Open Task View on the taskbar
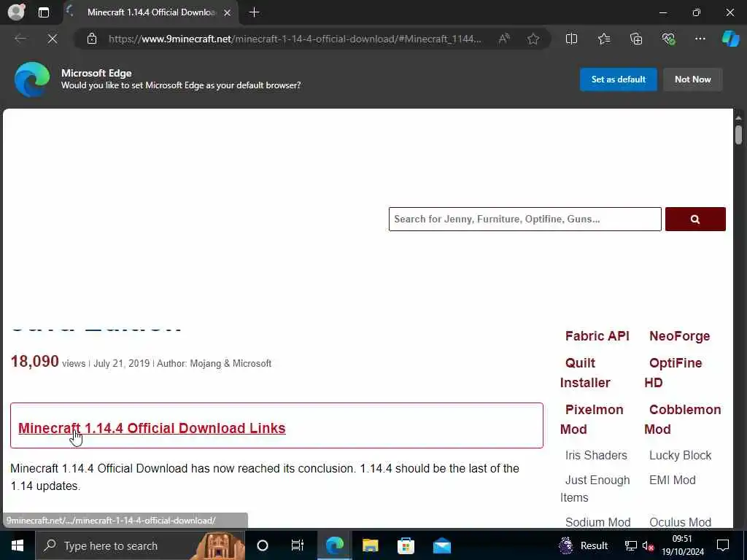747x560 pixels. point(298,545)
